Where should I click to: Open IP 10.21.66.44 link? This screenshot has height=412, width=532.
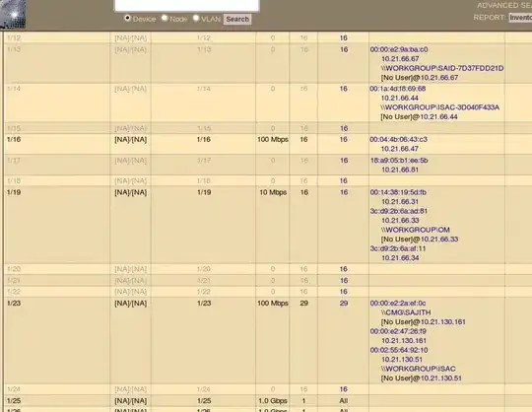point(400,99)
